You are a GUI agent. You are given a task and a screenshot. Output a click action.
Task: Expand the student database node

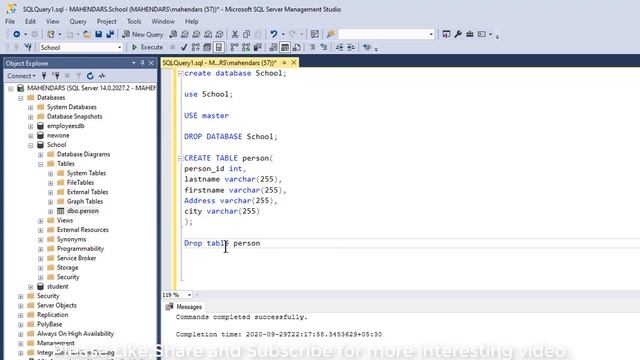(31, 287)
